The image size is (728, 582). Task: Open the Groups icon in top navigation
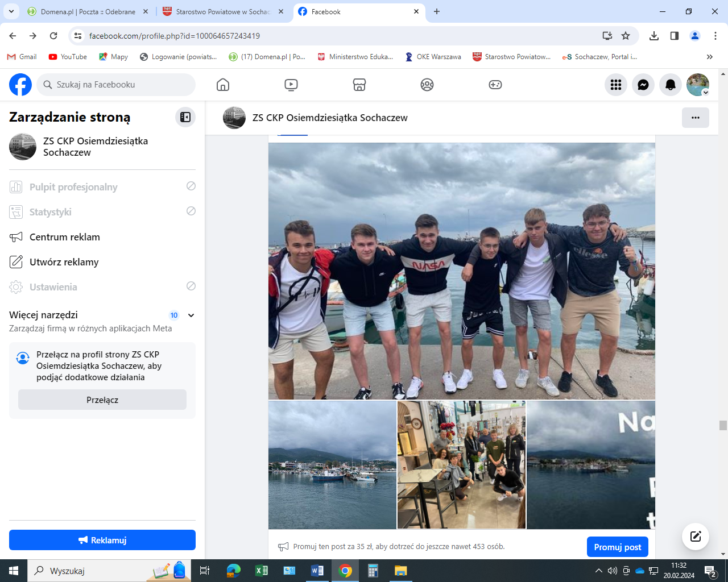pyautogui.click(x=427, y=85)
